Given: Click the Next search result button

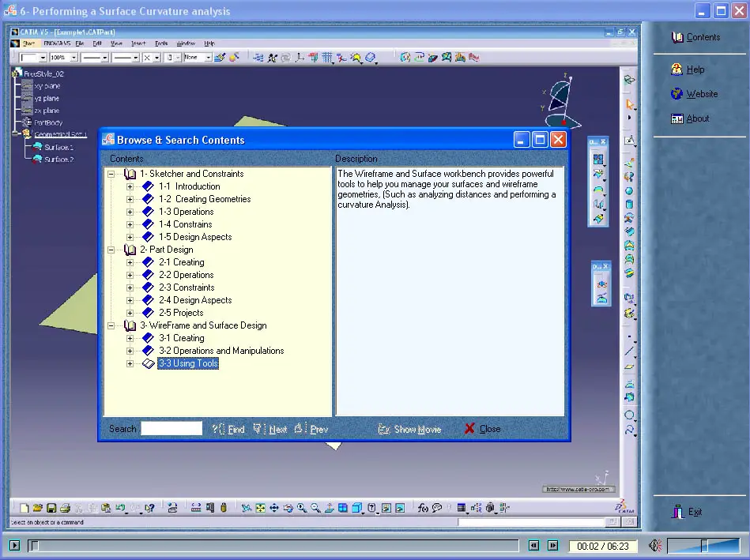Looking at the screenshot, I should [270, 429].
